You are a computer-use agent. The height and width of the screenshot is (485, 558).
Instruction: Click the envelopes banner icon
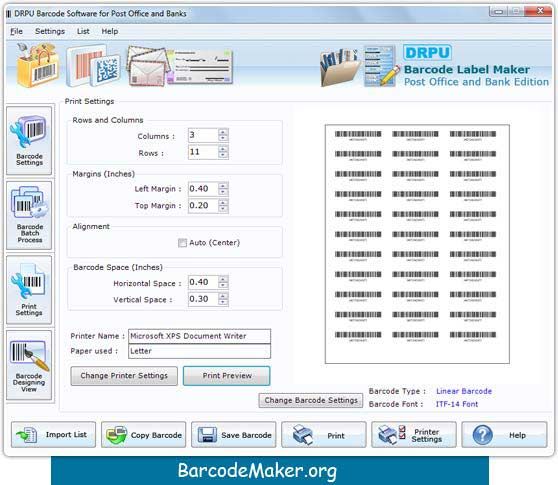coord(147,67)
